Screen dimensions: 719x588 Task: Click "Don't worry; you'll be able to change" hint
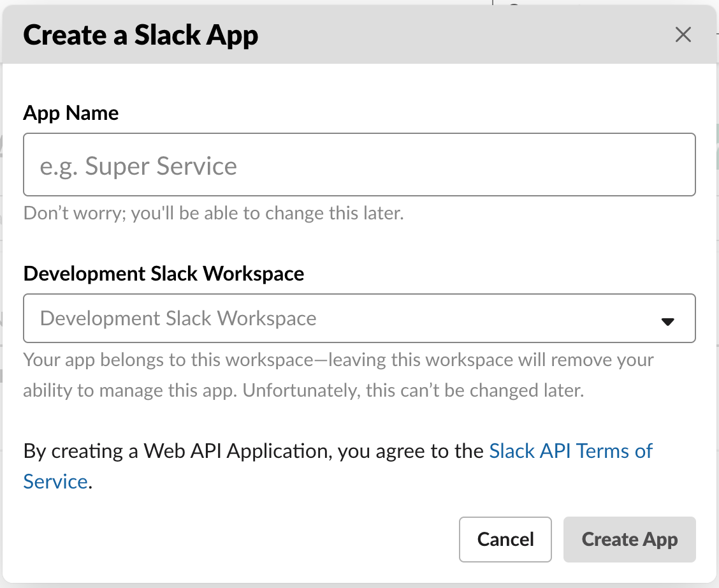214,213
